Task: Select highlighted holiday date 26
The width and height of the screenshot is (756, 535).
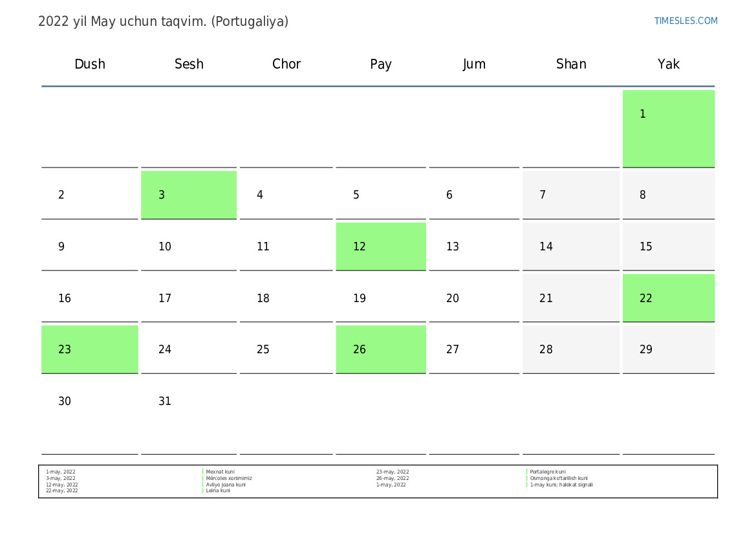Action: pos(380,349)
